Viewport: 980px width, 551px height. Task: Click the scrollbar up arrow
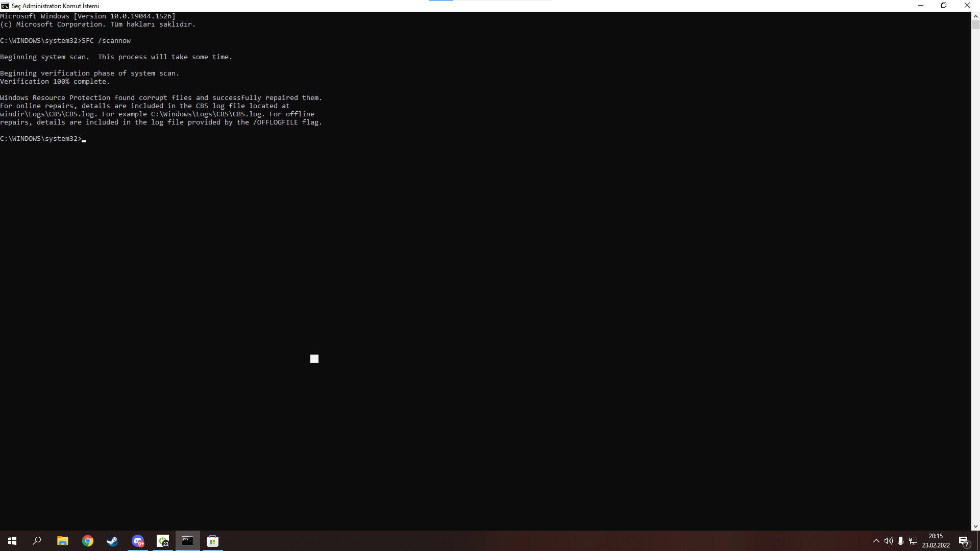(x=975, y=16)
